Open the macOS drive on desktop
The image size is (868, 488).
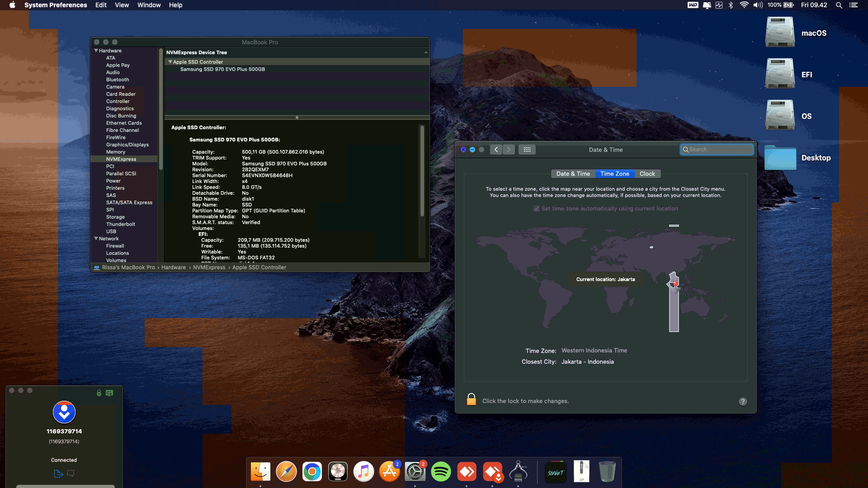(x=780, y=32)
